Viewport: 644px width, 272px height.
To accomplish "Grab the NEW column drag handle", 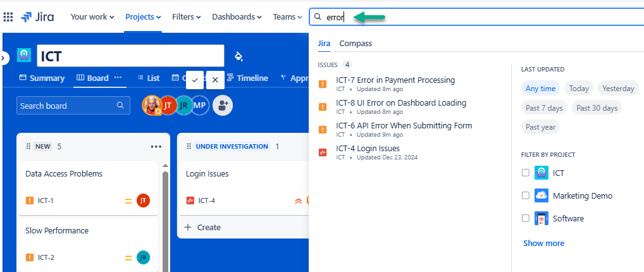I will point(28,146).
